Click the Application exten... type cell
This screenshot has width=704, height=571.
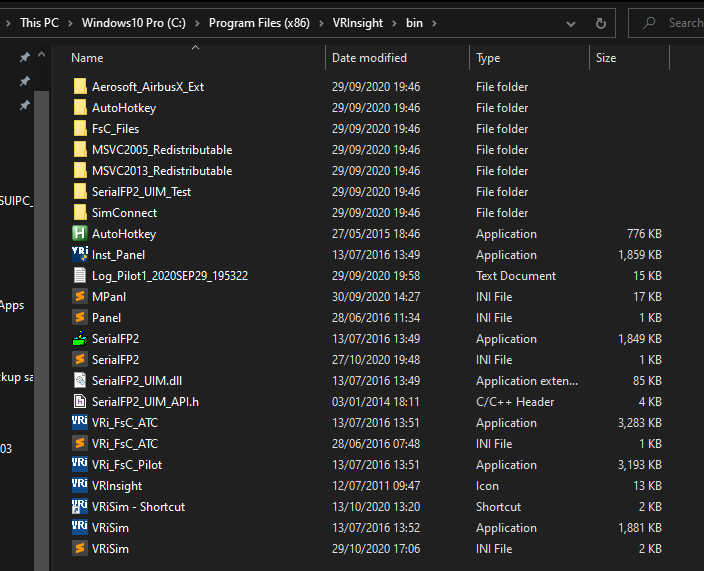pos(527,381)
